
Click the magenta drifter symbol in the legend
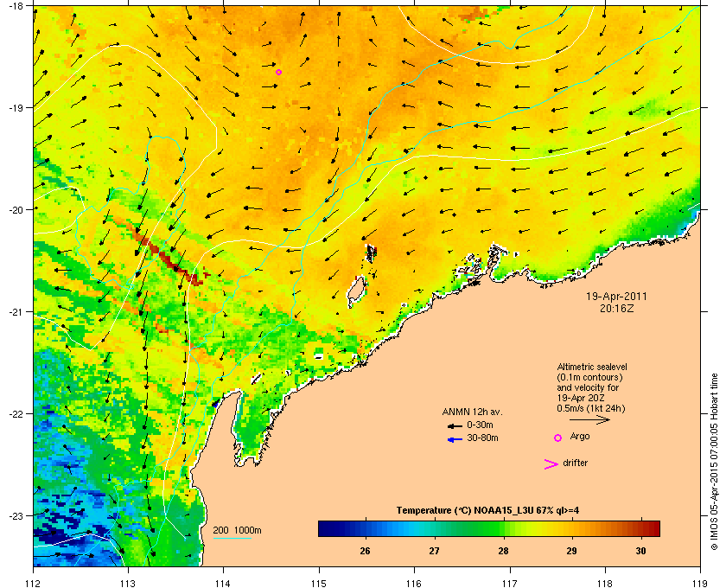pos(551,464)
